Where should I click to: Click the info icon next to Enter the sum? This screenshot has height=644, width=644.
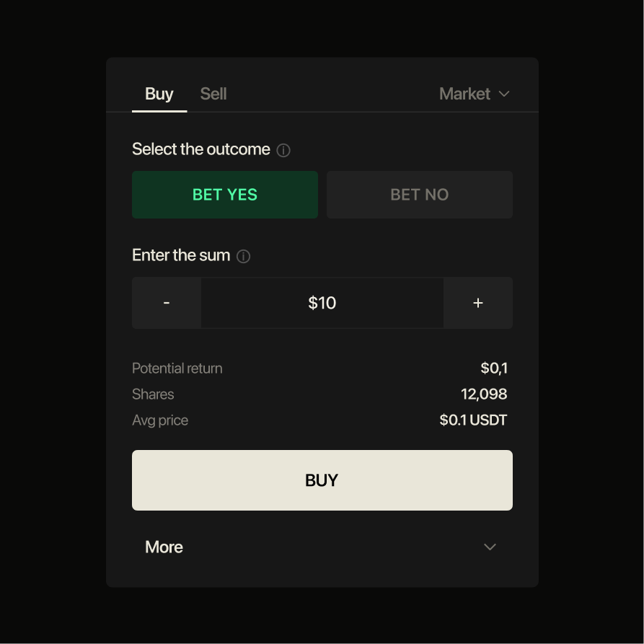point(243,256)
